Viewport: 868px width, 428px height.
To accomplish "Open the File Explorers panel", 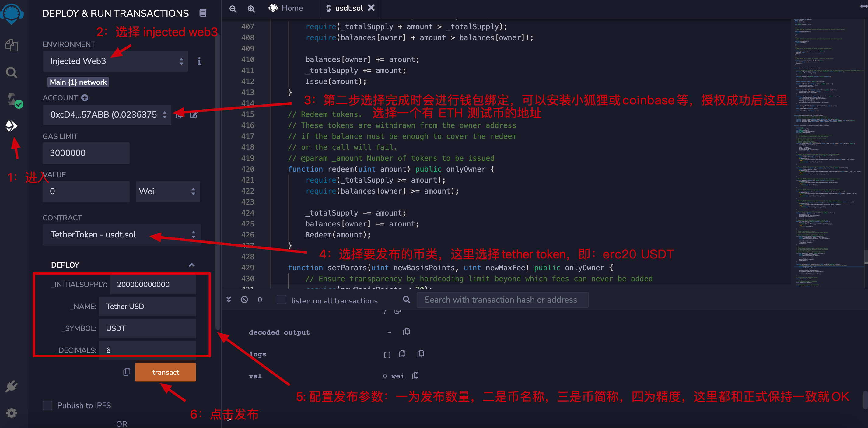I will (12, 45).
